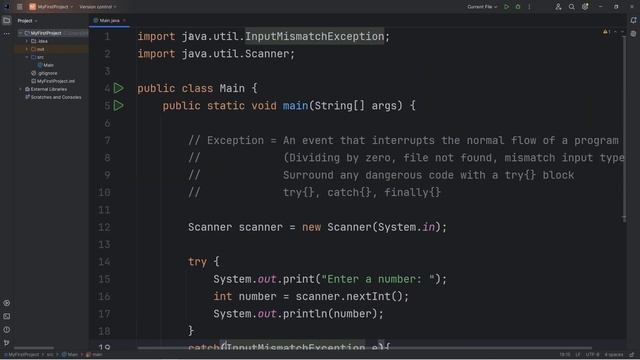The image size is (640, 360).
Task: Expand External Libraries node
Action: point(20,89)
